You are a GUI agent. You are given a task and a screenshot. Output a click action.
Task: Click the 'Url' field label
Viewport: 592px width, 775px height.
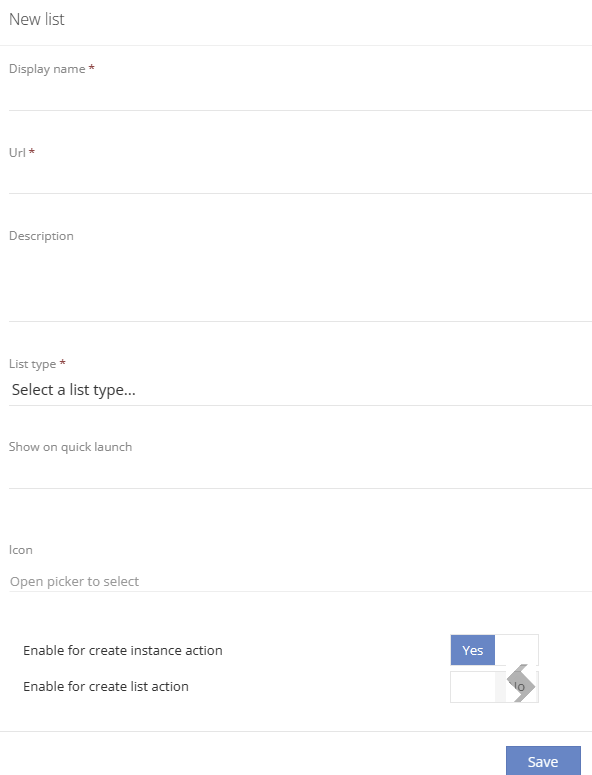17,152
